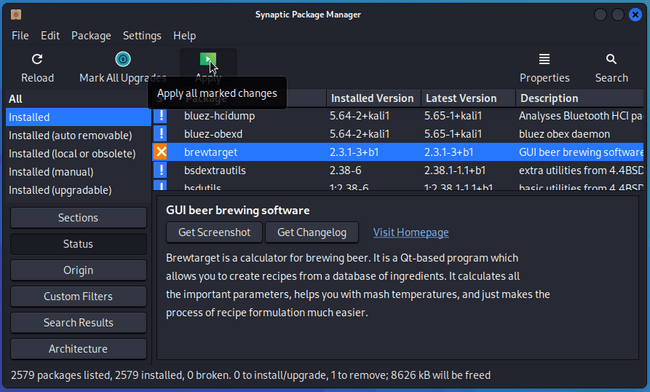The image size is (650, 392).
Task: Click the Get Screenshot button
Action: [x=214, y=232]
